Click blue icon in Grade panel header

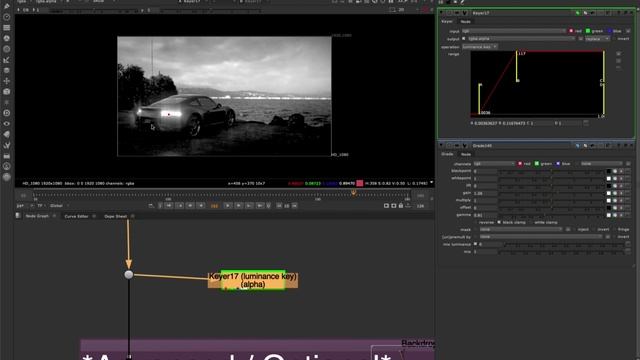(578, 145)
